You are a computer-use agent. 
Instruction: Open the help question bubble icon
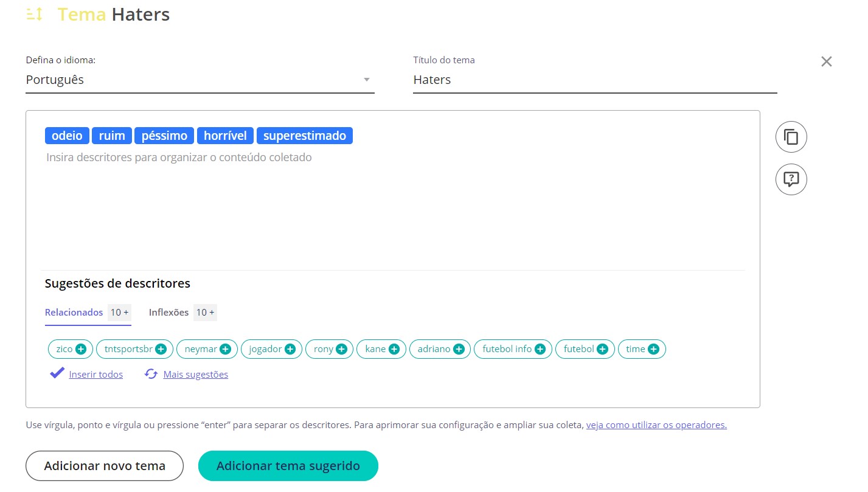click(x=791, y=179)
